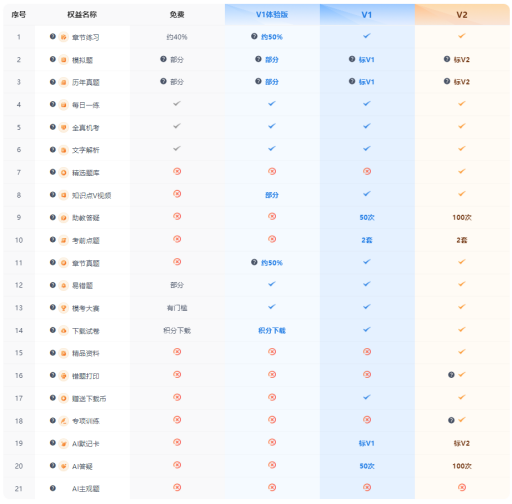Click the orange icon beside AI默记卡
Image resolution: width=512 pixels, height=504 pixels.
pos(63,443)
